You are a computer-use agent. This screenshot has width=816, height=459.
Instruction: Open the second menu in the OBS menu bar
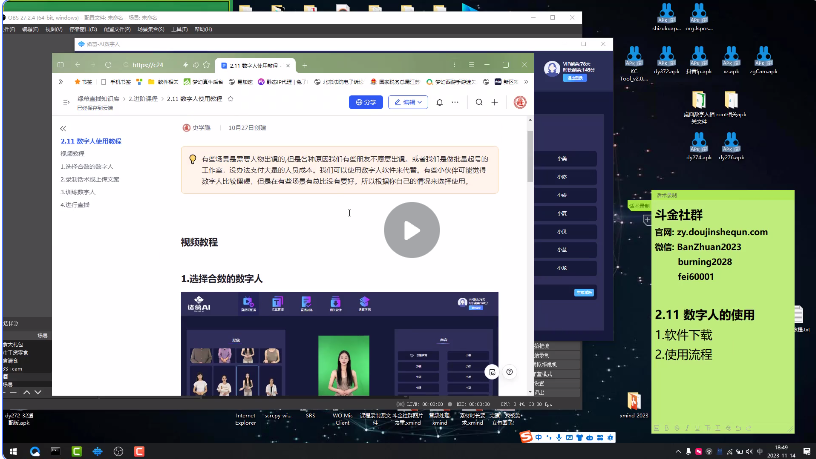click(x=30, y=30)
